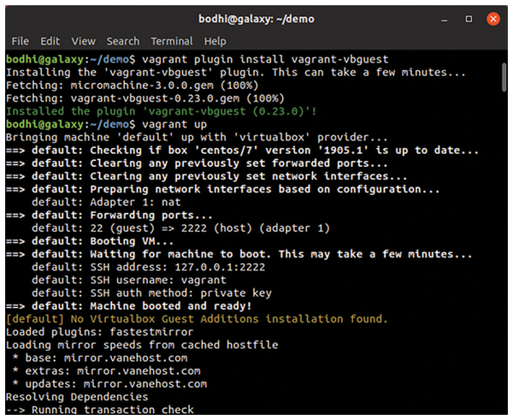Minimize the terminal window
Viewport: 513px width, 420px height.
[444, 20]
